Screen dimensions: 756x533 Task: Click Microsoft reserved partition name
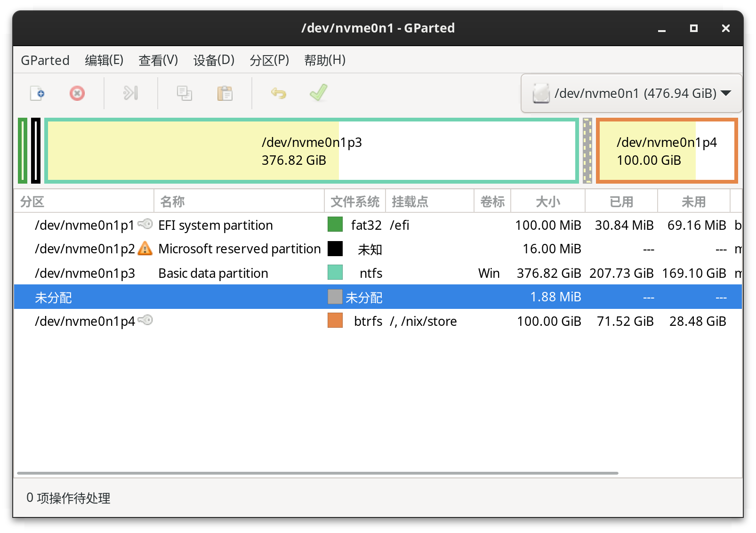[240, 249]
